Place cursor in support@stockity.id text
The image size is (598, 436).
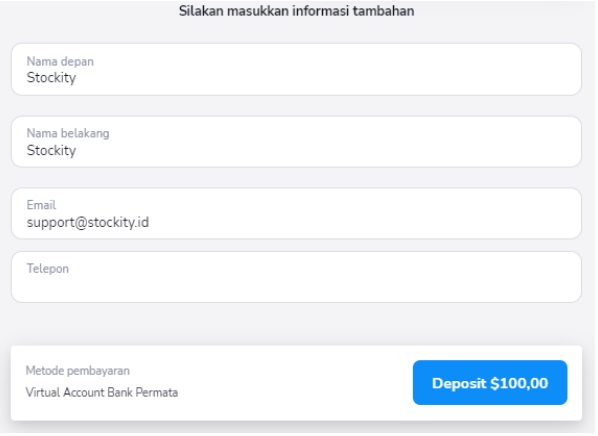[x=88, y=222]
